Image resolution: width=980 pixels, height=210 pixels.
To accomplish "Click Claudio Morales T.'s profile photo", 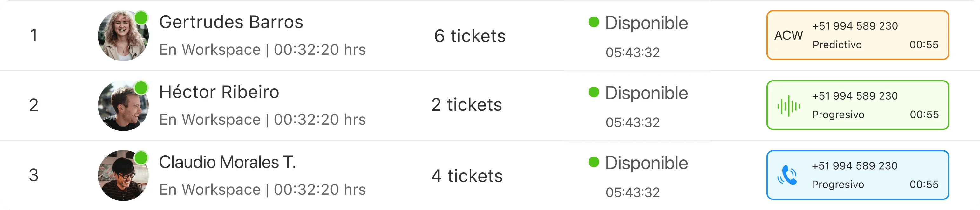I will (x=123, y=176).
